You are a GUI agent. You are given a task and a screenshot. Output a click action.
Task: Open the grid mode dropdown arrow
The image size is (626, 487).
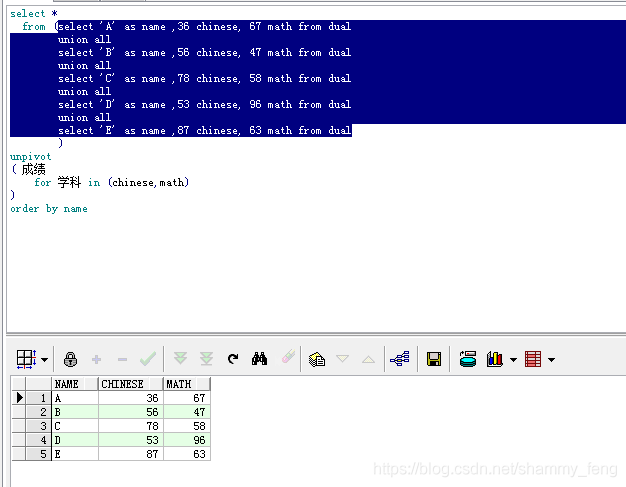[44, 360]
